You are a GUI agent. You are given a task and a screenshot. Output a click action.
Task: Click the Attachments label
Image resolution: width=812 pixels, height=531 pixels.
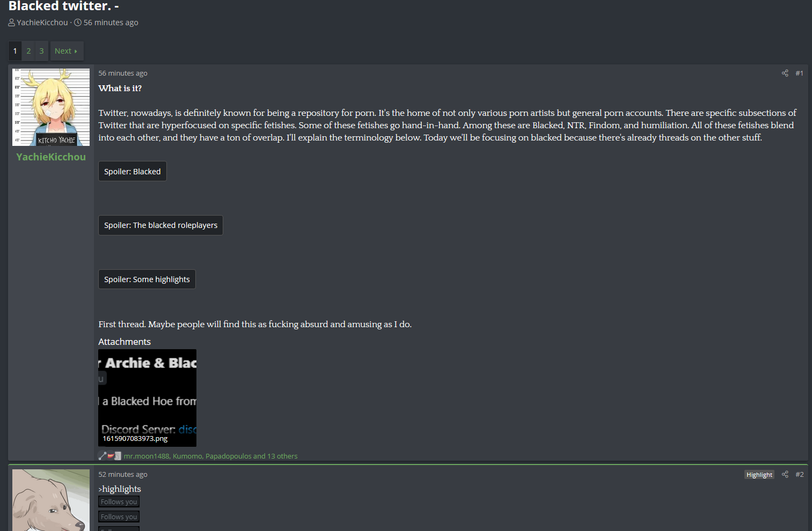click(125, 342)
